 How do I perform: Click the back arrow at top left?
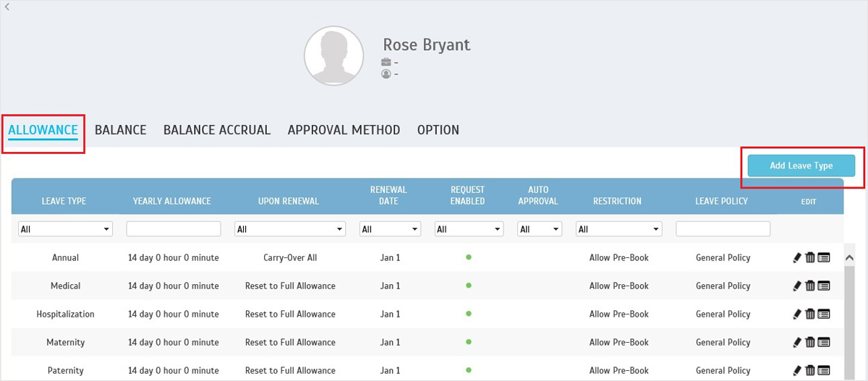[7, 6]
